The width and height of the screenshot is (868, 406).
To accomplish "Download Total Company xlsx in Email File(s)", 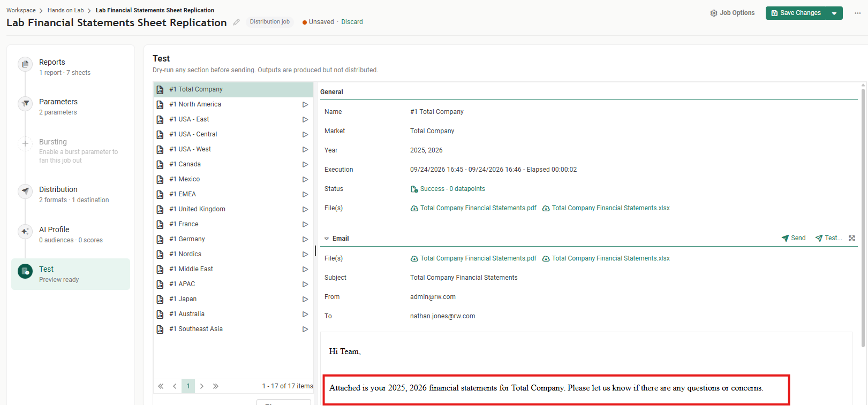I will coord(606,258).
